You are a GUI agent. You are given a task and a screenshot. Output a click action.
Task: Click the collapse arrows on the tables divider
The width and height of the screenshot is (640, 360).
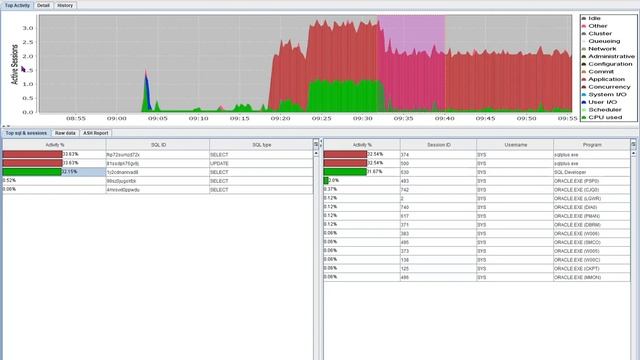click(321, 143)
